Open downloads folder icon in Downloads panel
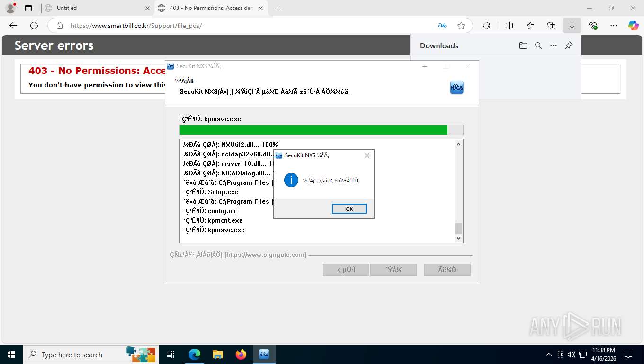 (523, 45)
